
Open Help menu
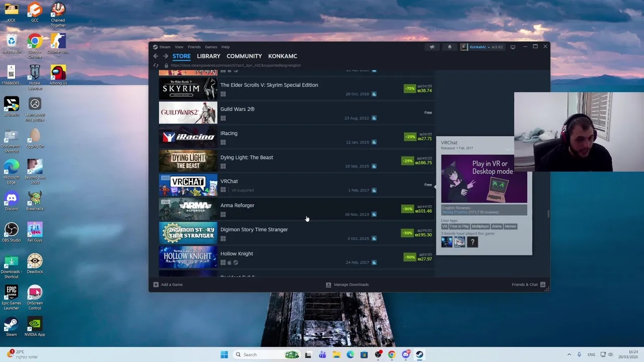[225, 47]
